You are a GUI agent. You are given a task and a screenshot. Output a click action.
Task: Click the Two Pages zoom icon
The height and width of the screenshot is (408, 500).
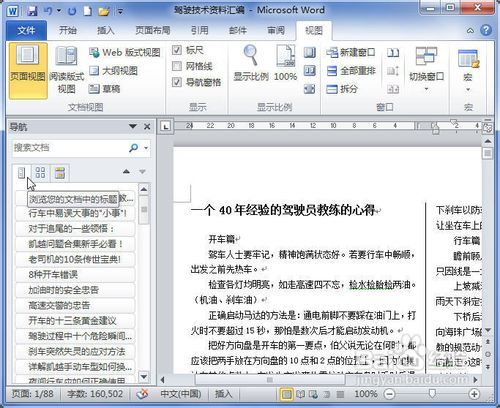(x=310, y=70)
